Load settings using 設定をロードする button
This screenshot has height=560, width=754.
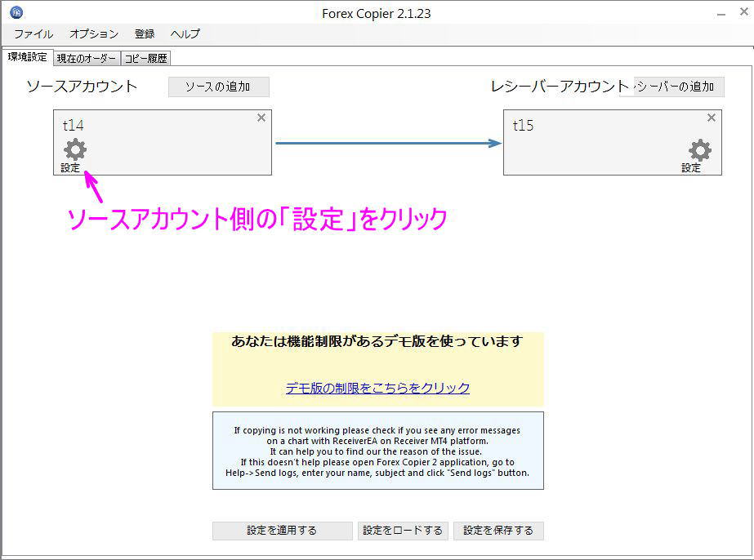[x=403, y=531]
